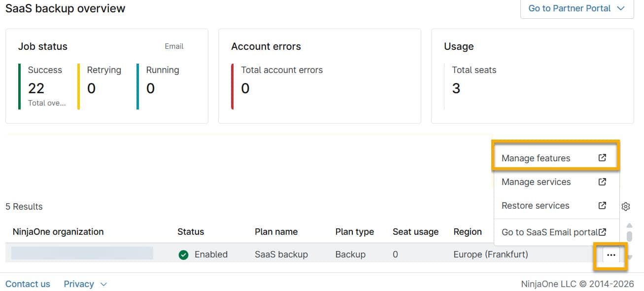The image size is (644, 291).
Task: Open the Go to Partner Portal dropdown
Action: (x=576, y=8)
